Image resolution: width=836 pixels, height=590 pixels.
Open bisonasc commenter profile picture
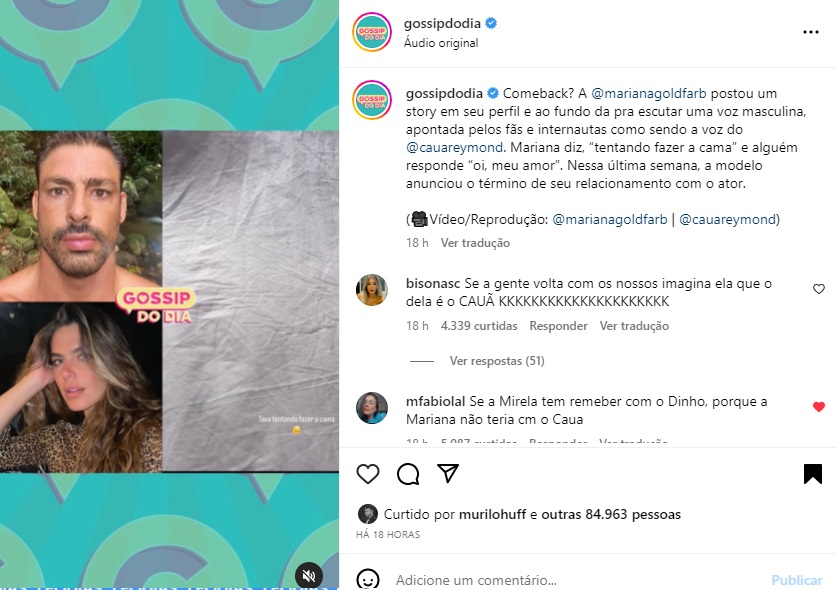tap(372, 290)
